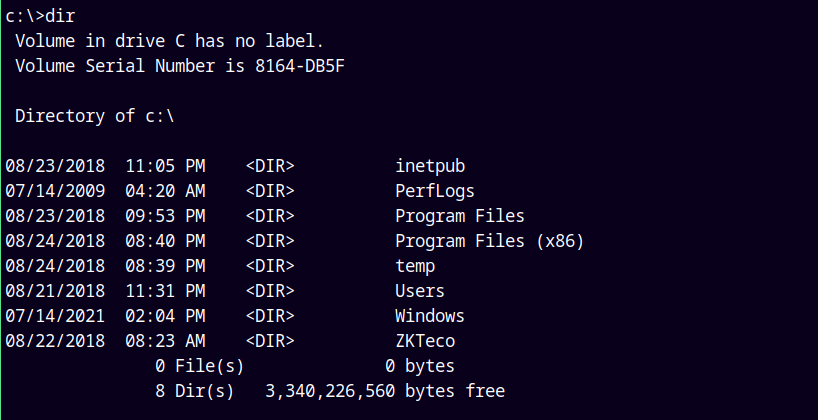Click the ZKTeco directory name

click(x=425, y=341)
